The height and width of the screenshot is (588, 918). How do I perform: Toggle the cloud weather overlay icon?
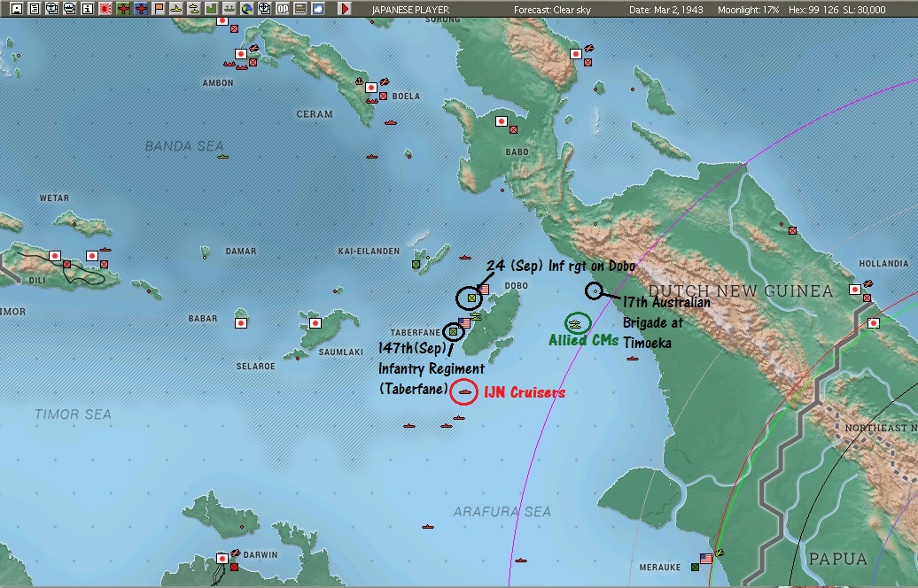[x=318, y=9]
